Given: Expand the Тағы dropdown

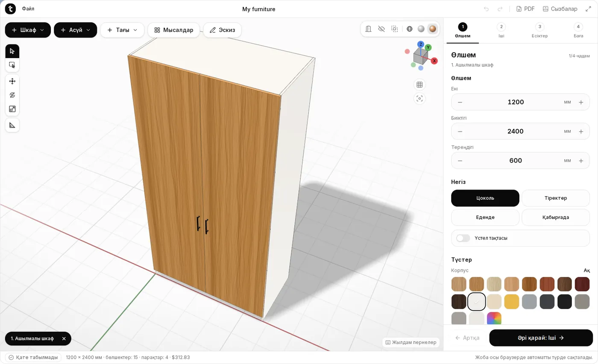Looking at the screenshot, I should (x=122, y=30).
